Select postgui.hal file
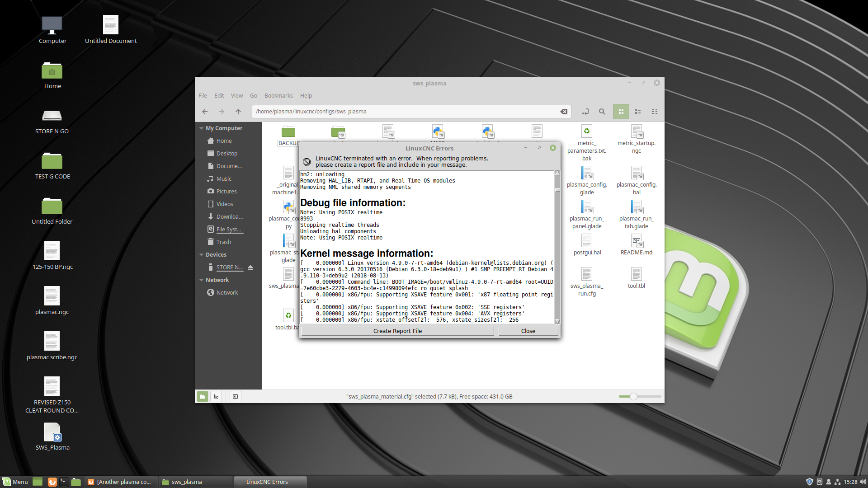 click(587, 244)
